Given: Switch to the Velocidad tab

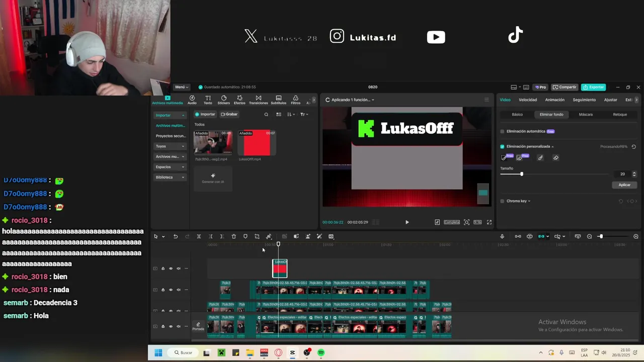Looking at the screenshot, I should (528, 100).
